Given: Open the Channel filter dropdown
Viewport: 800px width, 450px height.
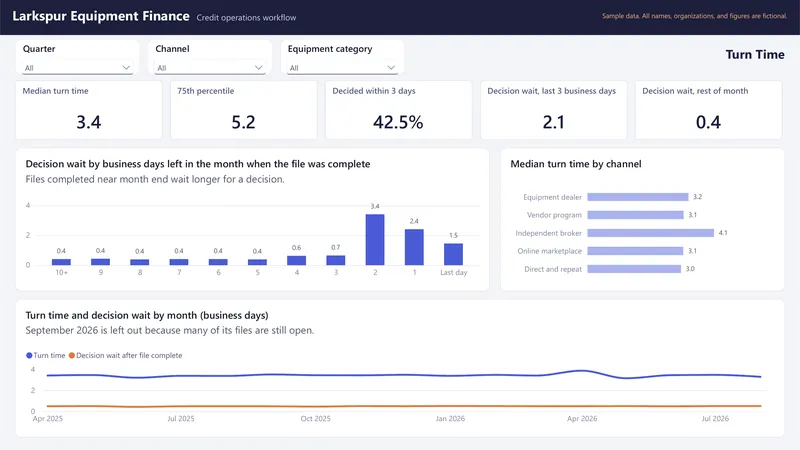Looking at the screenshot, I should pos(210,68).
